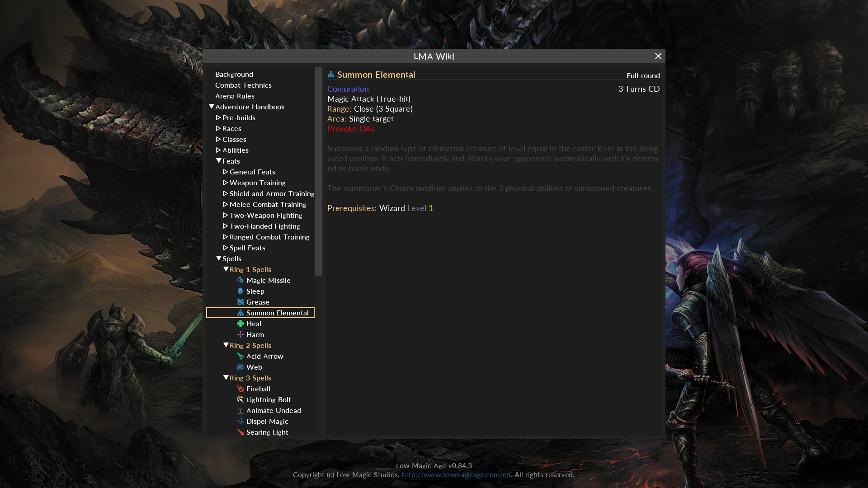Click the Acid Arrow spell icon
This screenshot has width=868, height=488.
click(x=241, y=356)
